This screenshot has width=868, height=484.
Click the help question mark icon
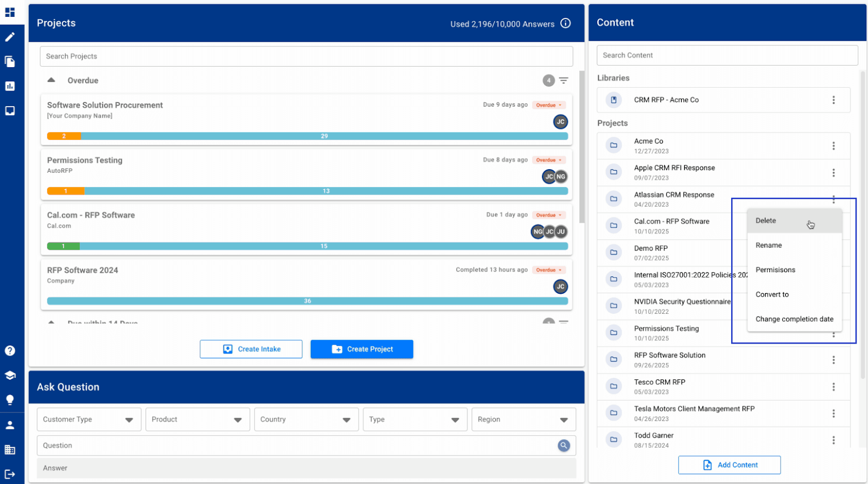tap(10, 351)
